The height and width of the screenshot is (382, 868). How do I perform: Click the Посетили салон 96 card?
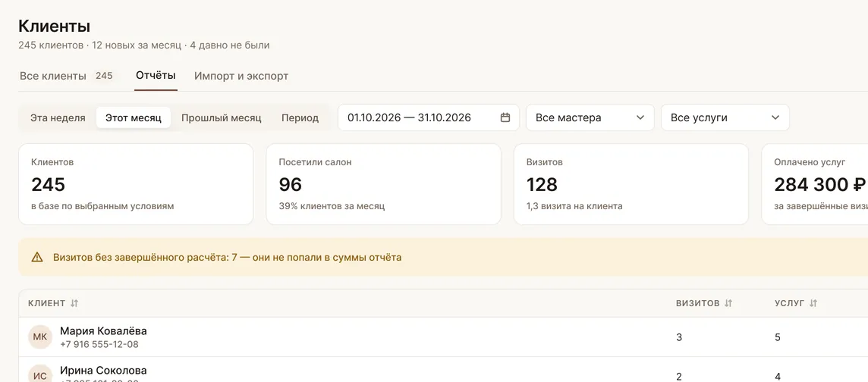click(x=384, y=184)
